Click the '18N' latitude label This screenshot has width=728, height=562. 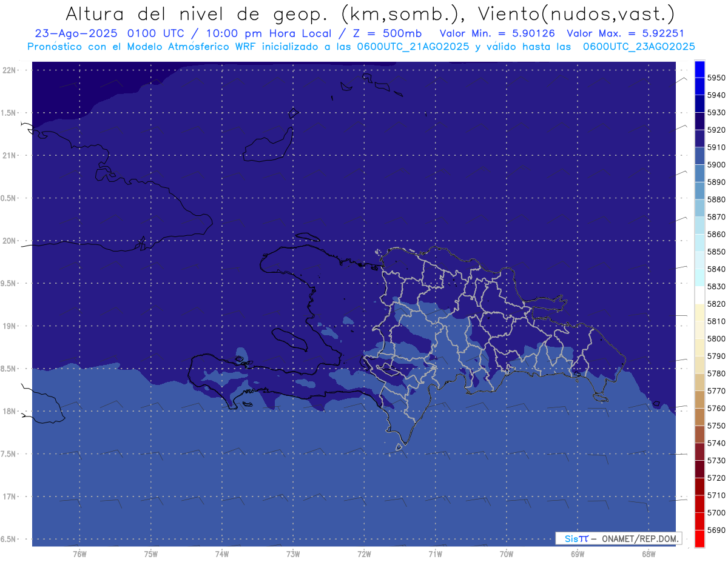[x=10, y=412]
